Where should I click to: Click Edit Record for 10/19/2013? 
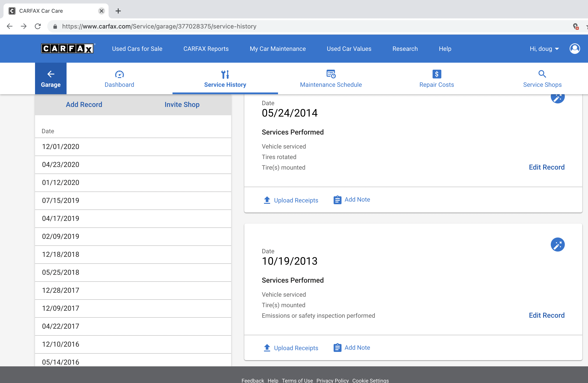pos(546,315)
